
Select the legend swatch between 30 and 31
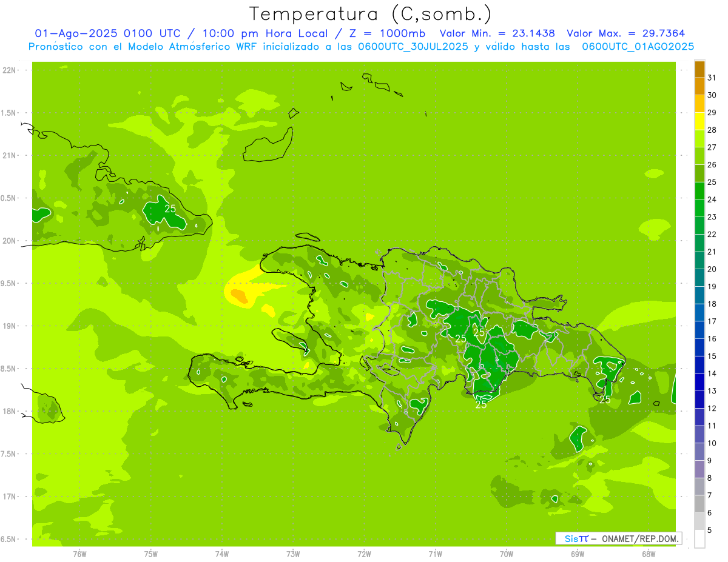[x=699, y=86]
